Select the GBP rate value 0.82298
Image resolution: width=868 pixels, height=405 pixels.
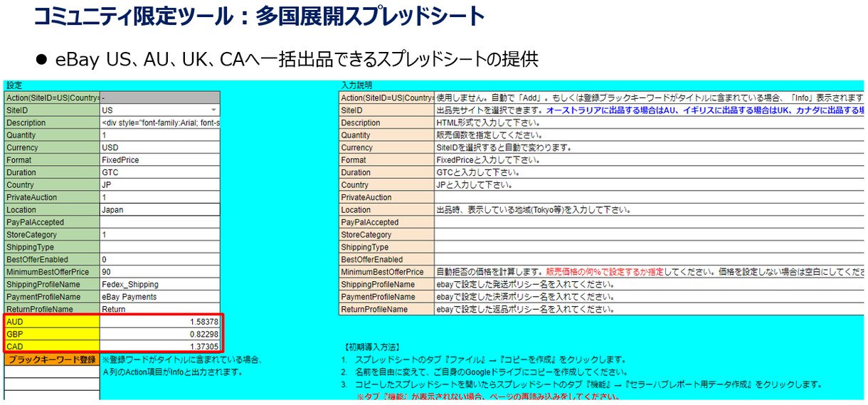click(x=160, y=334)
